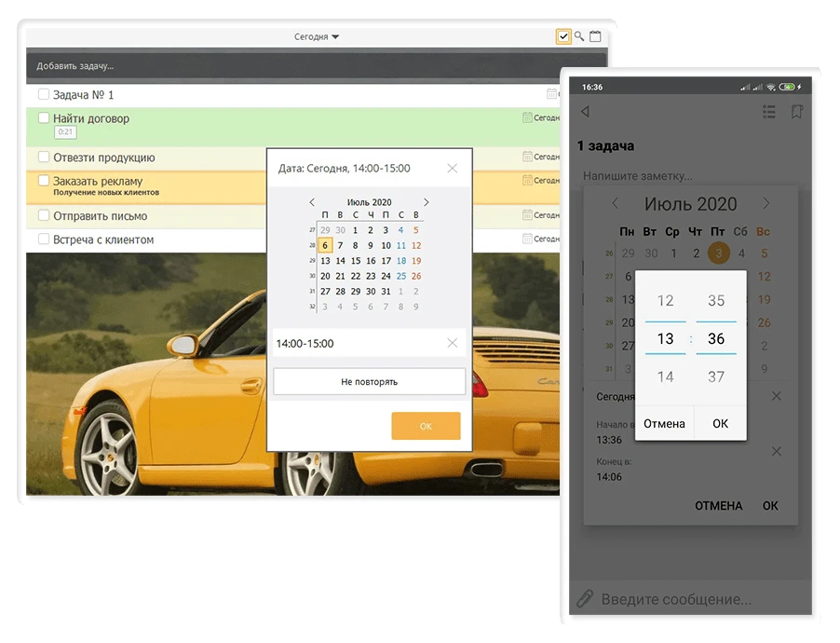Go to next month in desktop calendar

(x=427, y=202)
